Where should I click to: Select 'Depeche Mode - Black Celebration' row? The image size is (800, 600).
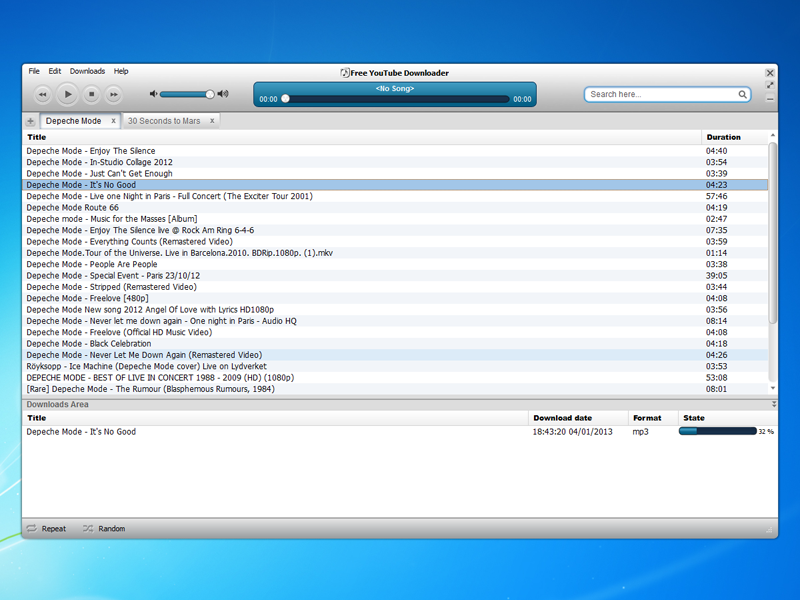point(395,344)
